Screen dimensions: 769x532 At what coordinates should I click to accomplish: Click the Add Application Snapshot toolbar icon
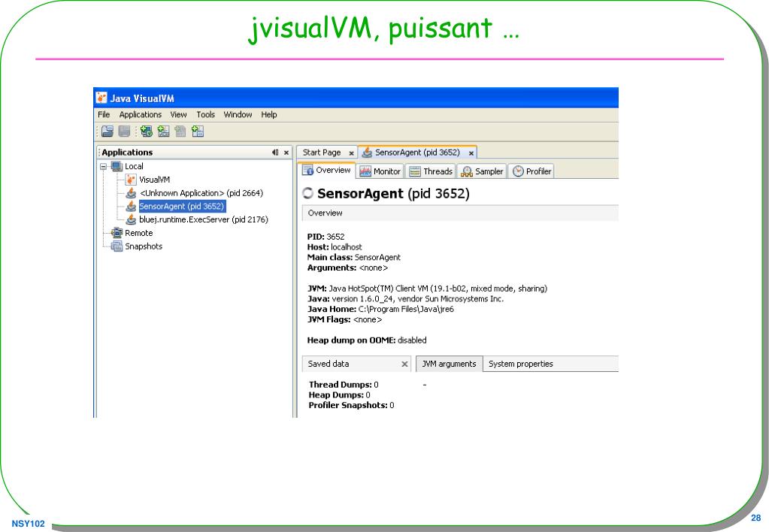198,131
